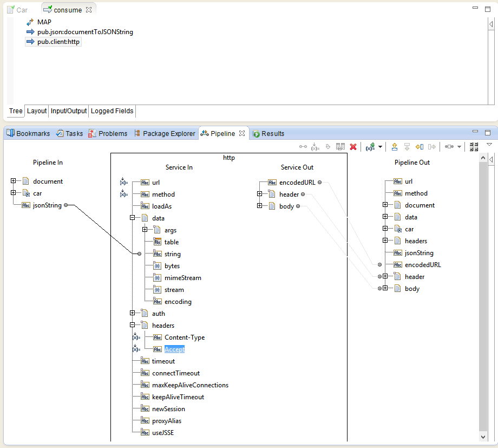498x448 pixels.
Task: Click the red delete icon in the Pipeline toolbar
Action: 353,147
